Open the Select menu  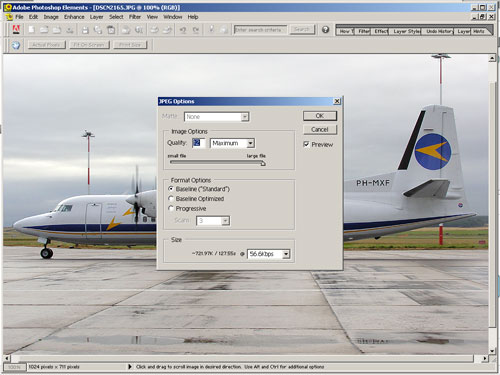116,17
